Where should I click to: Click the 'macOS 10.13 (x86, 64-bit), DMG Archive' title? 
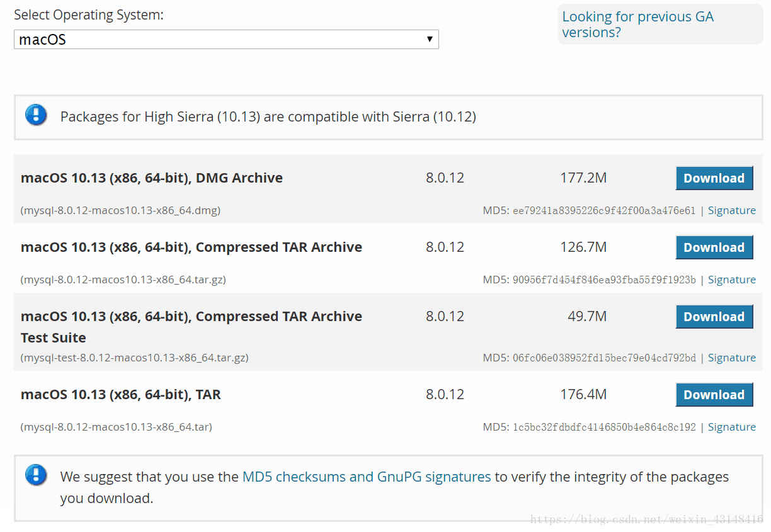coord(151,178)
